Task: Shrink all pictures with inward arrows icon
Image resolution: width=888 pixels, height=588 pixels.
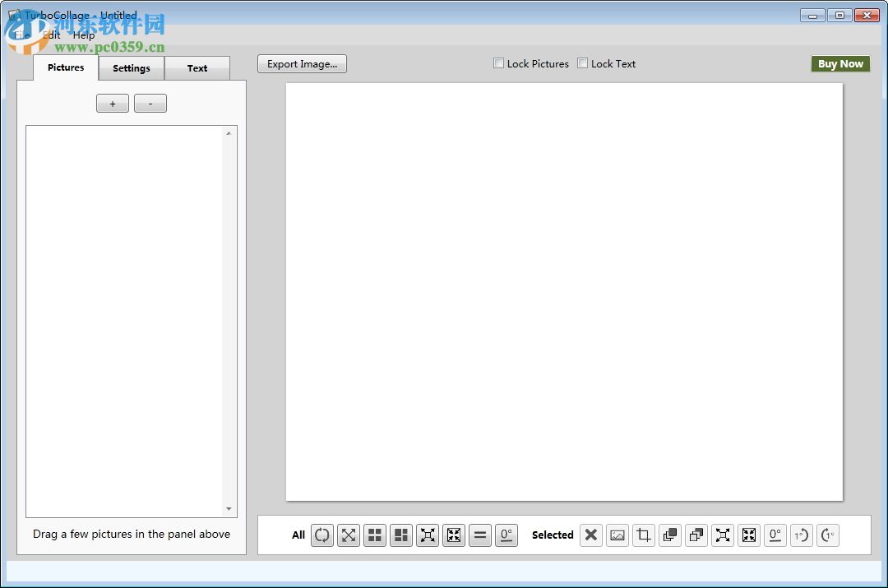Action: pos(454,535)
